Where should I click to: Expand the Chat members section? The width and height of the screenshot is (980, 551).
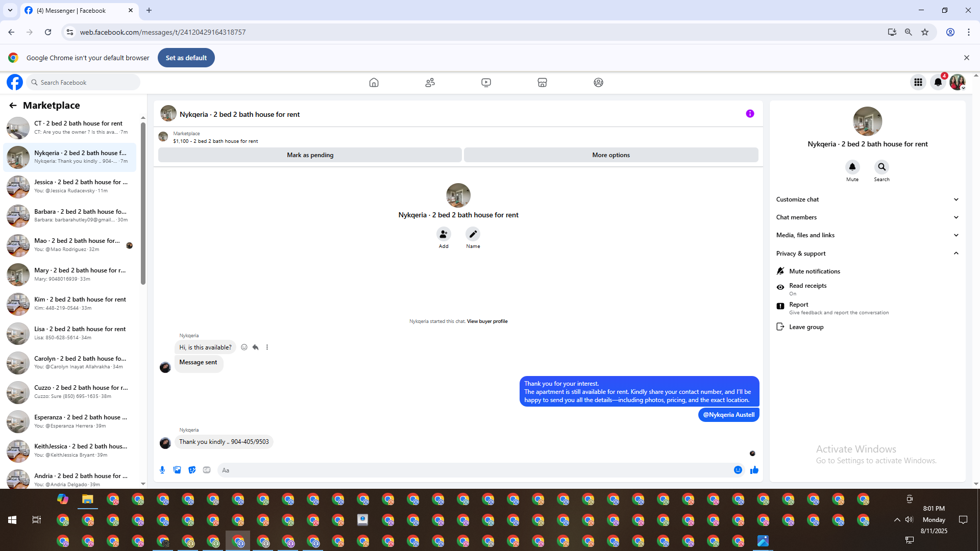867,217
